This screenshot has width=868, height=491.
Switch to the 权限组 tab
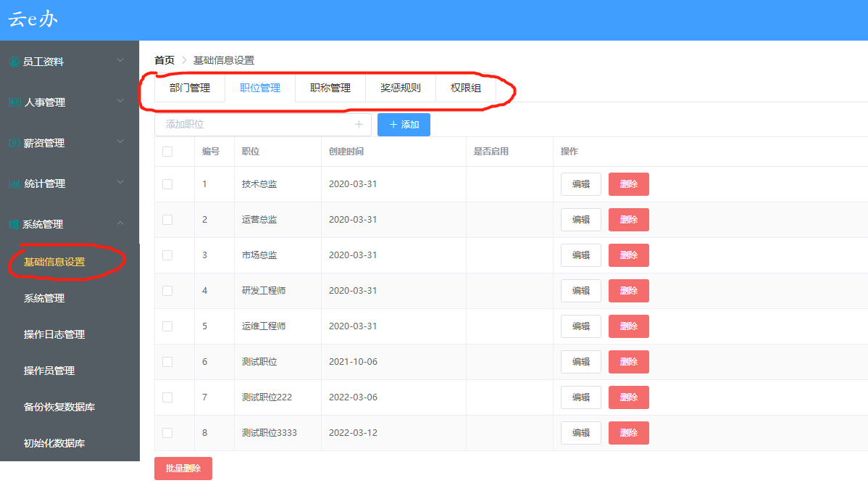(x=466, y=88)
